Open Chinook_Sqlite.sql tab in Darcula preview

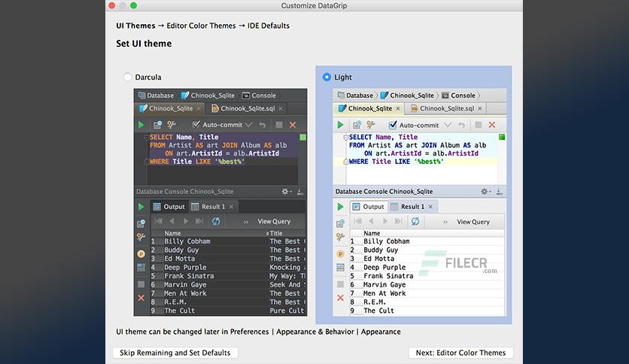tap(248, 108)
